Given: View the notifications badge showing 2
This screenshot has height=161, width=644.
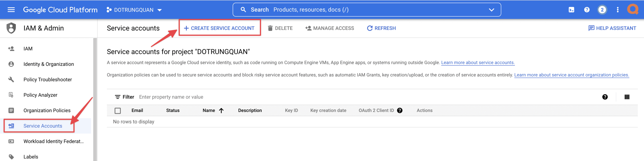Looking at the screenshot, I should click(x=602, y=10).
